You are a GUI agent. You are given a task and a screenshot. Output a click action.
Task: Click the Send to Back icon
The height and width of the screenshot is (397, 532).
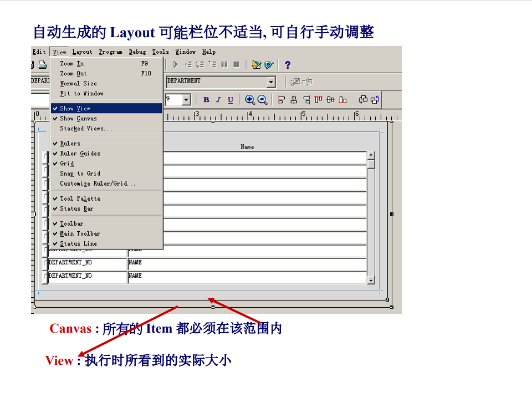[x=375, y=99]
